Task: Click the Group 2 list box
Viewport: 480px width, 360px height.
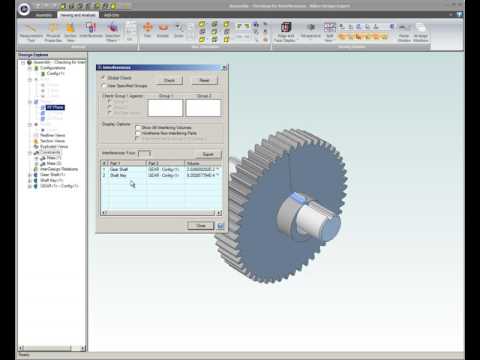Action: [203, 108]
